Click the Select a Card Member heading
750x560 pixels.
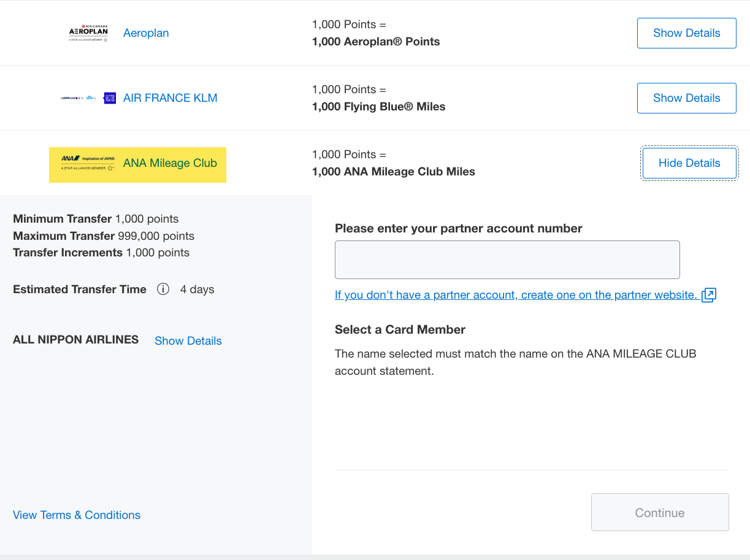point(400,329)
